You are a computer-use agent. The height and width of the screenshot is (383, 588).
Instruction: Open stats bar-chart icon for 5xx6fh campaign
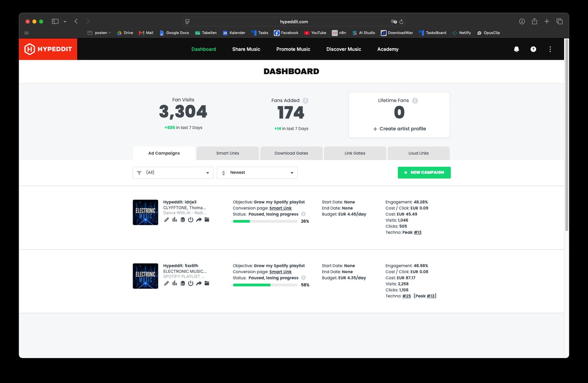(x=175, y=283)
